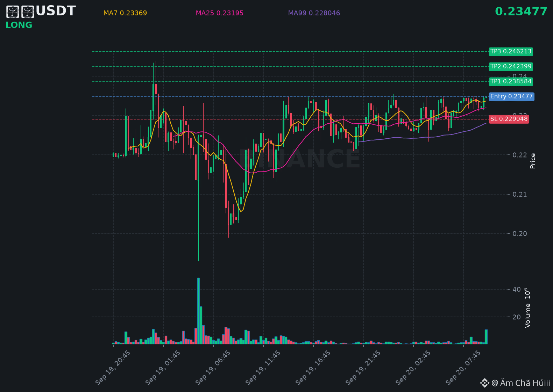
Task: Click the Sep 18, 20:45 time label
Action: pyautogui.click(x=113, y=368)
